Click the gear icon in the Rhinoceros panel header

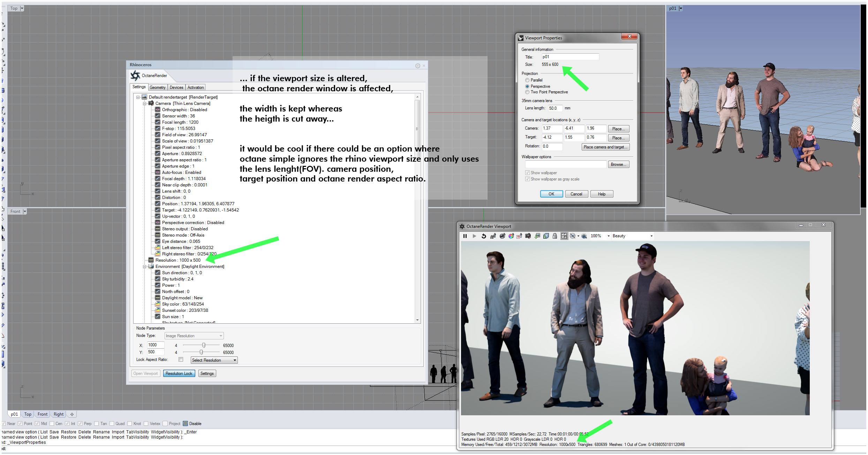417,65
